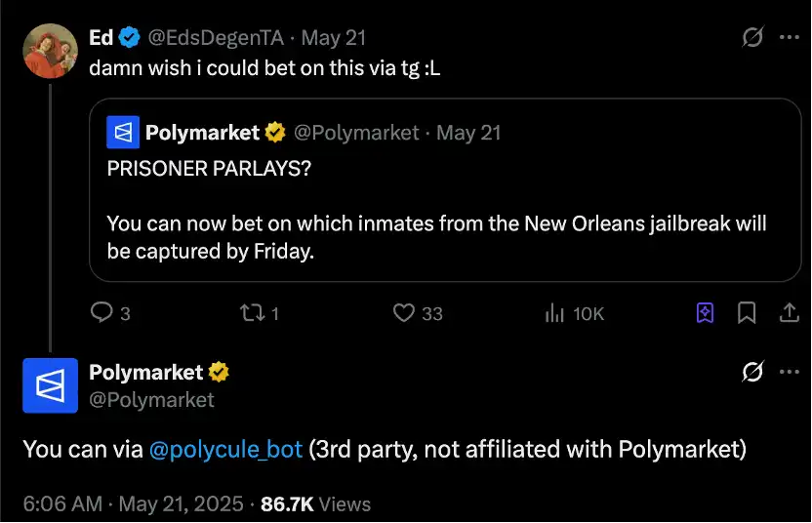Screen dimensions: 812x523
Task: Open the @polycule_bot mention link
Action: point(224,450)
